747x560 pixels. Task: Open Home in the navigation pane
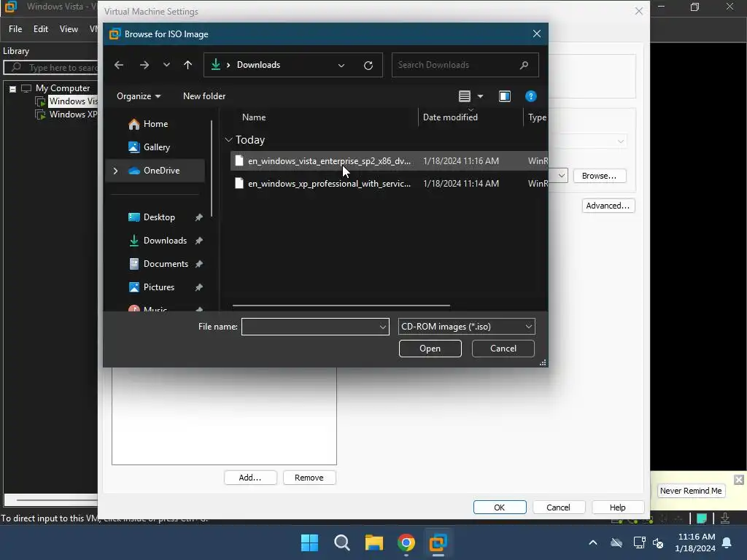(x=155, y=124)
